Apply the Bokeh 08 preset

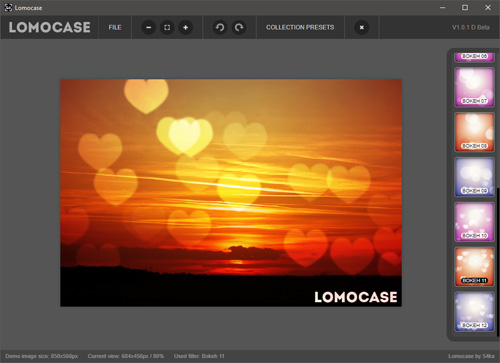tap(474, 132)
